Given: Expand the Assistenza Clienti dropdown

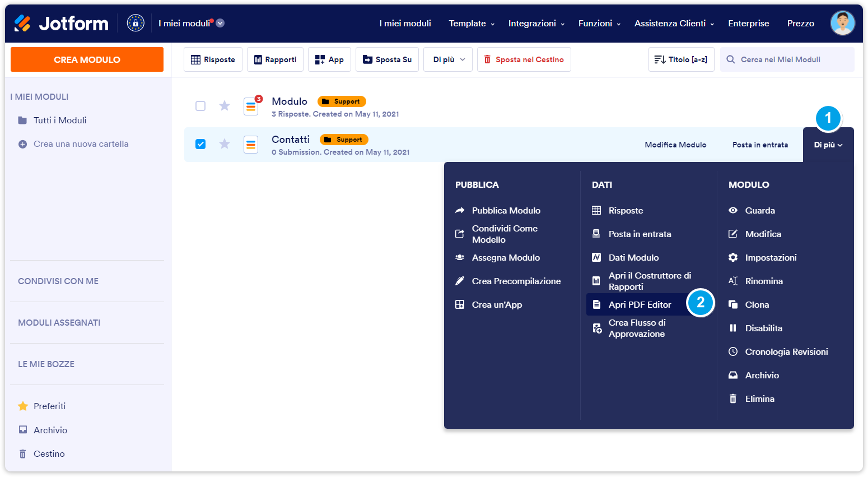Looking at the screenshot, I should (x=674, y=24).
